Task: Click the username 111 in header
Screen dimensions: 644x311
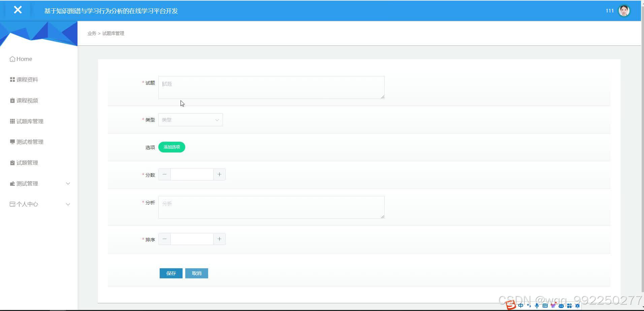Action: tap(610, 11)
